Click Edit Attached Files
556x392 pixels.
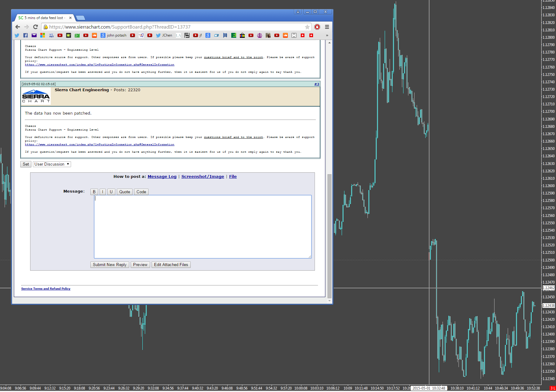pyautogui.click(x=171, y=265)
